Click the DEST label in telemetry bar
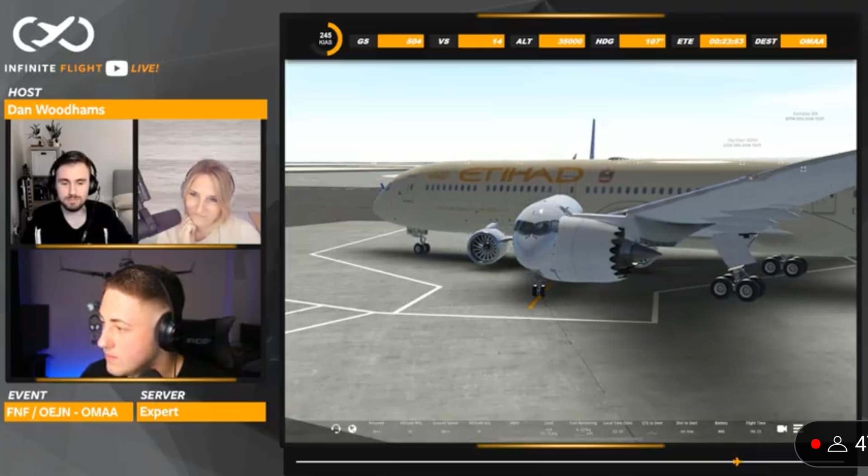 [765, 41]
